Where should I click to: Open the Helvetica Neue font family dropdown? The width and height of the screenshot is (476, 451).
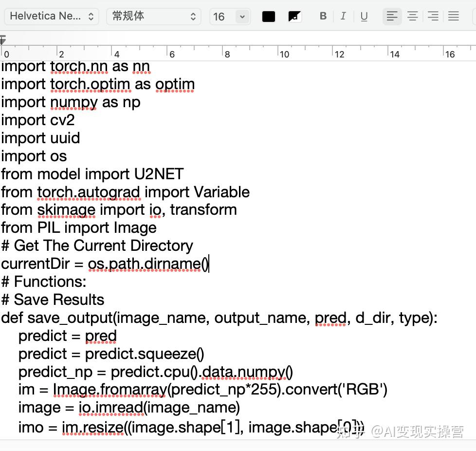click(51, 16)
